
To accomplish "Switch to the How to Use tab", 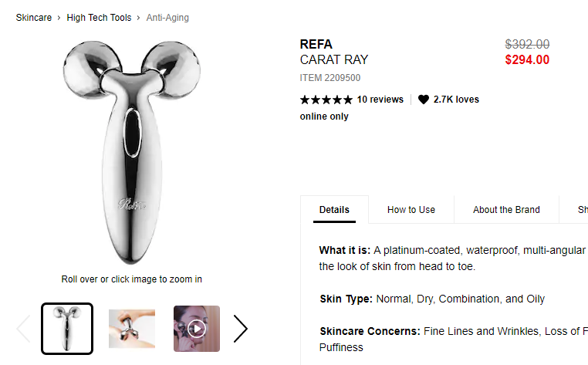I will [411, 209].
